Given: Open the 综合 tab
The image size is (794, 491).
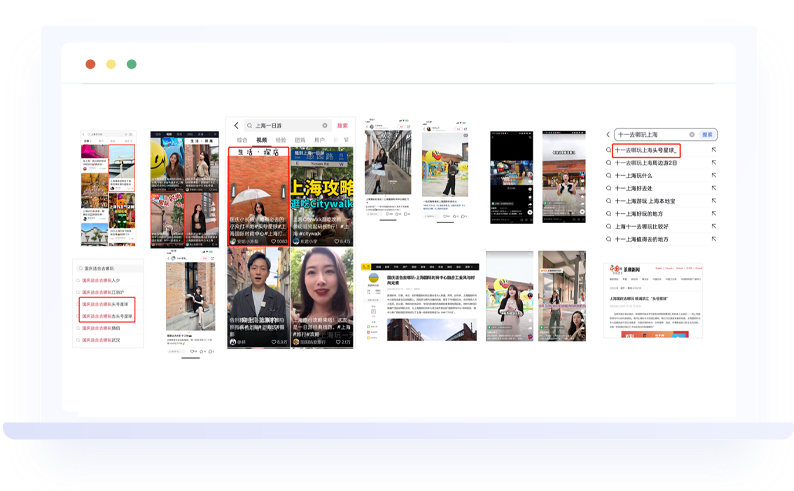Looking at the screenshot, I should [242, 140].
